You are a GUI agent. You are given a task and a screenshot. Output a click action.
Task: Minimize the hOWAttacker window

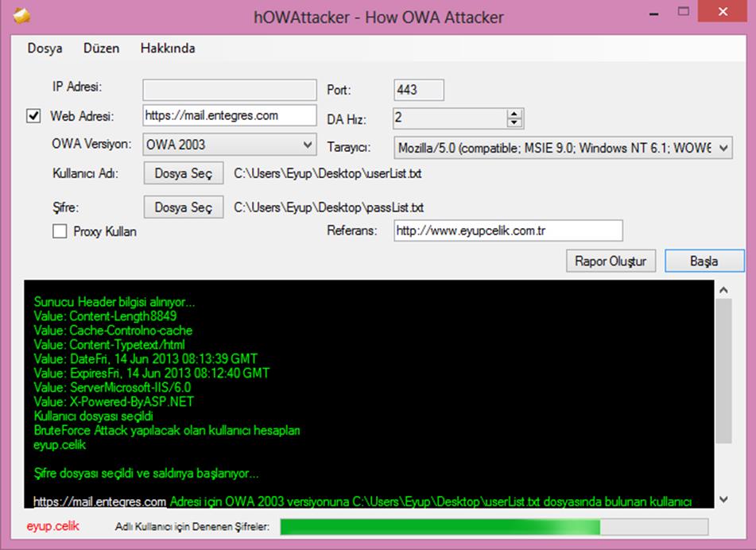point(654,14)
